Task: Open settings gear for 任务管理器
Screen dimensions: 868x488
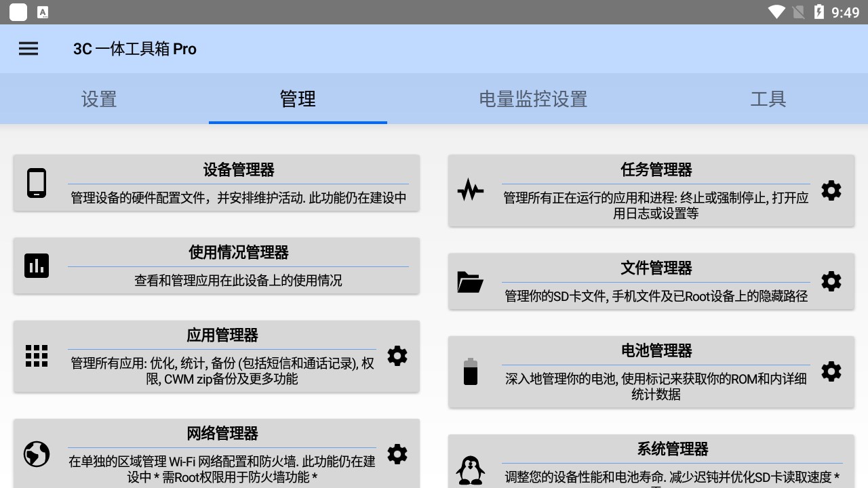Action: pyautogui.click(x=831, y=190)
